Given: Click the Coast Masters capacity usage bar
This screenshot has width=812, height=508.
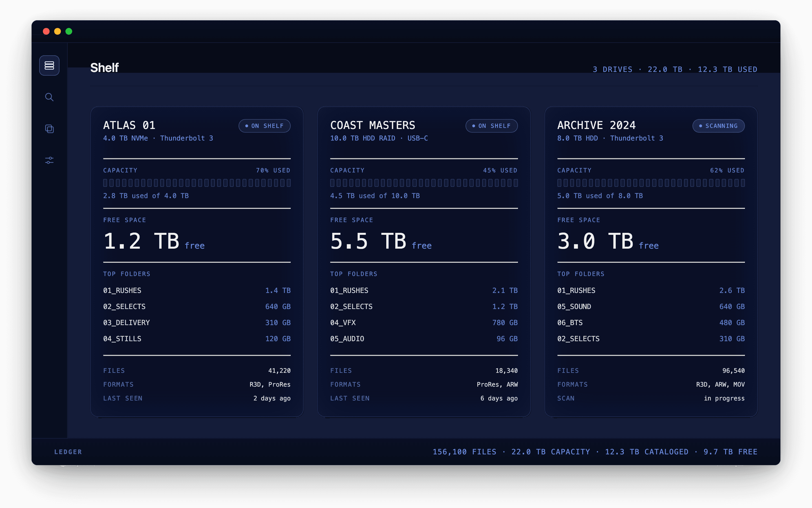Looking at the screenshot, I should (x=424, y=183).
